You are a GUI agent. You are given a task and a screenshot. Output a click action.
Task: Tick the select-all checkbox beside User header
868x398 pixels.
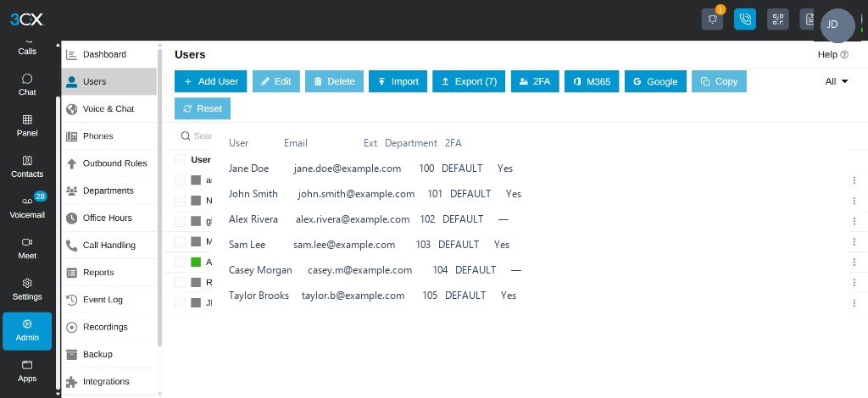pyautogui.click(x=180, y=160)
